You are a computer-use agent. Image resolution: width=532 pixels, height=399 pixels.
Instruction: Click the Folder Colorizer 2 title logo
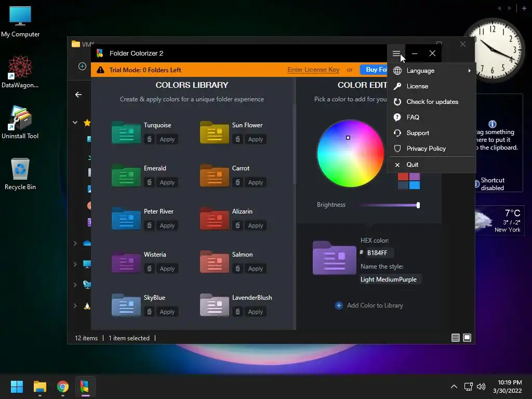(100, 54)
